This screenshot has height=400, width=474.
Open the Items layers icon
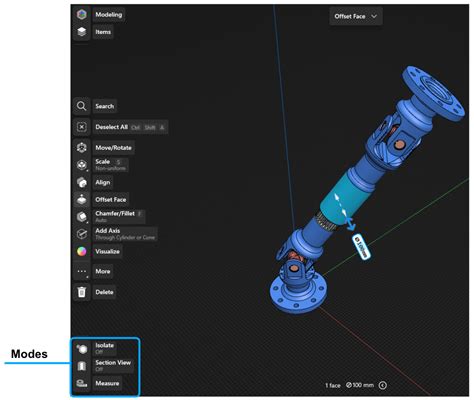click(82, 32)
